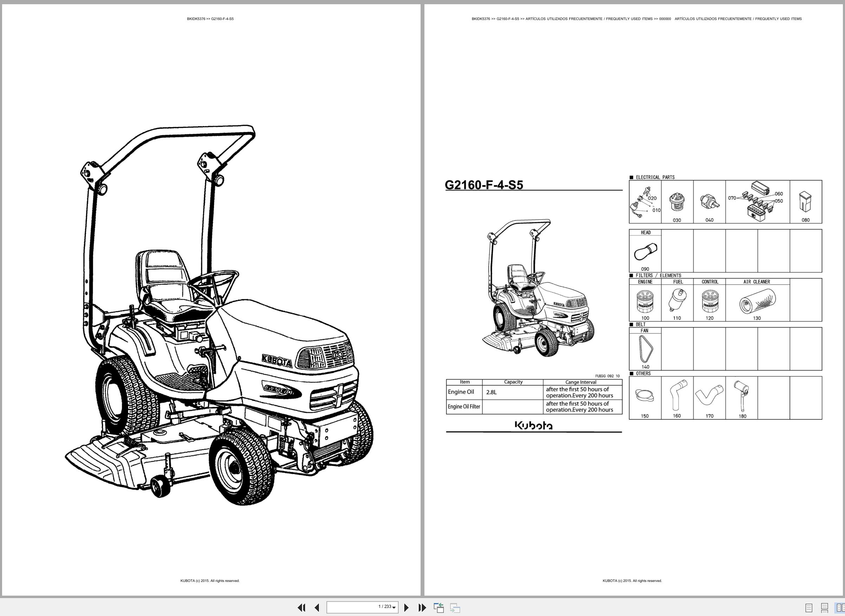Screen dimensions: 845x616
Task: Click the right page breadcrumb header text
Action: pos(636,19)
